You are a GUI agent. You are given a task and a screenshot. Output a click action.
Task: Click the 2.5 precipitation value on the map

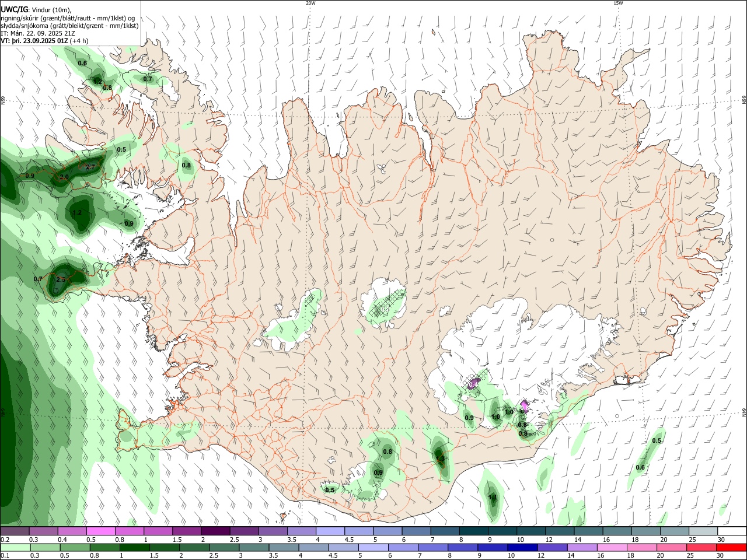coord(61,279)
